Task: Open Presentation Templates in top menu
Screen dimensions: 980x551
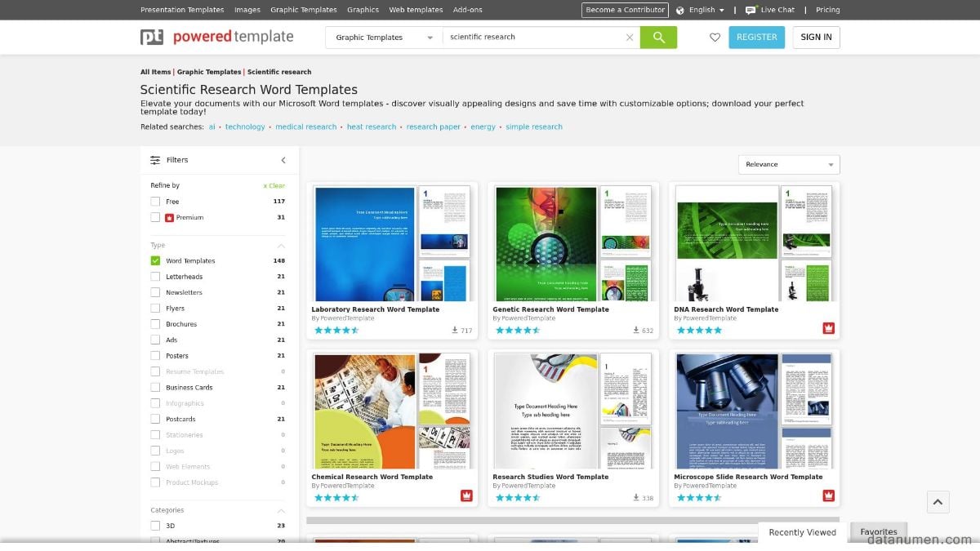Action: 182,10
